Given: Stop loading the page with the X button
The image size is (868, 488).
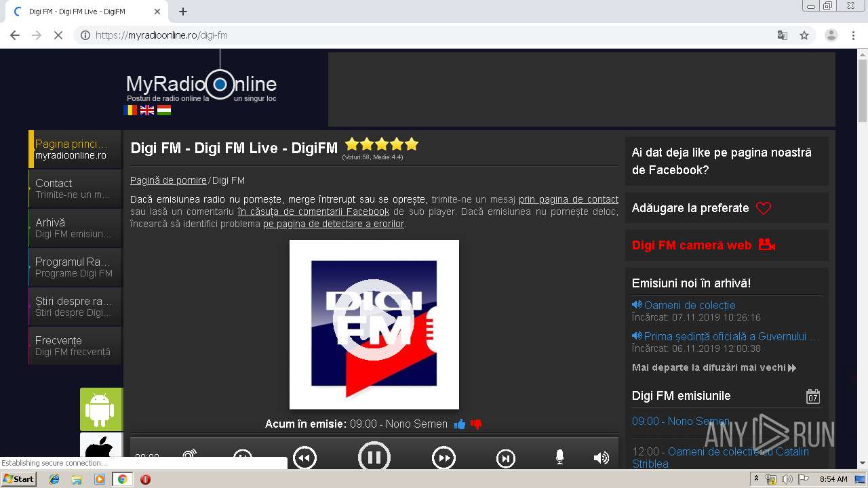Looking at the screenshot, I should tap(58, 35).
